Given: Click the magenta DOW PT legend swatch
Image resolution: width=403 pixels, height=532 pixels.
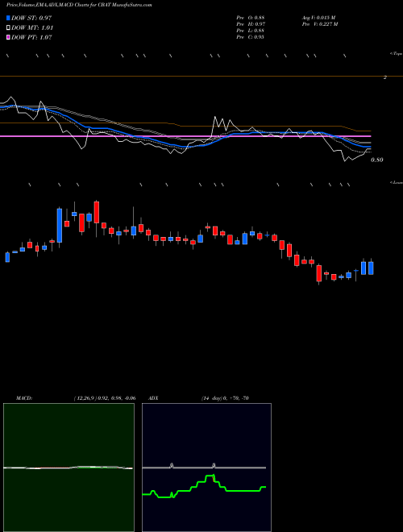Looking at the screenshot, I should 8,37.
